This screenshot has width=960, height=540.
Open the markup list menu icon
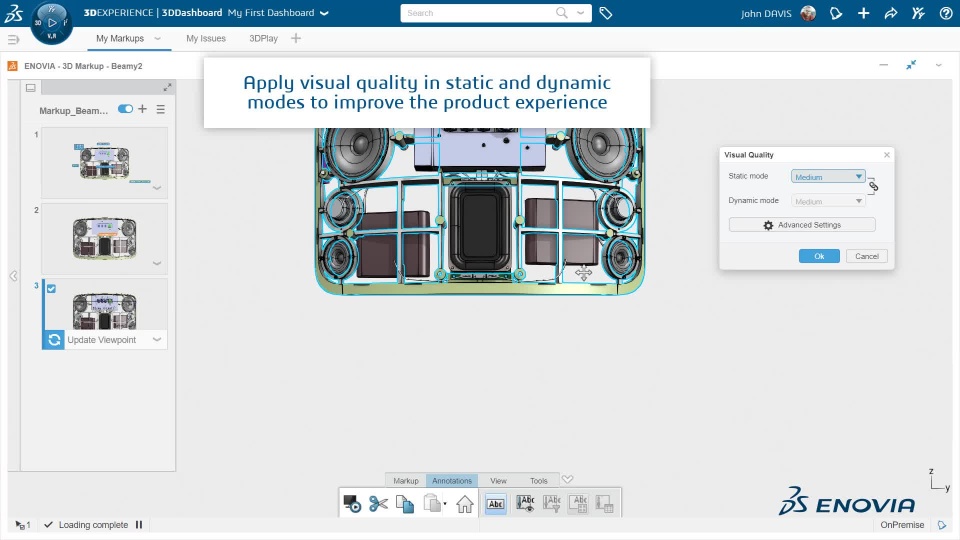tap(161, 109)
